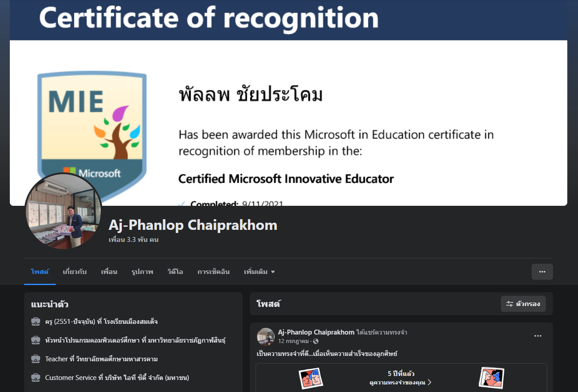Viewport: 578px width, 392px height.
Task: Select the รูปภาพ tab
Action: click(142, 272)
